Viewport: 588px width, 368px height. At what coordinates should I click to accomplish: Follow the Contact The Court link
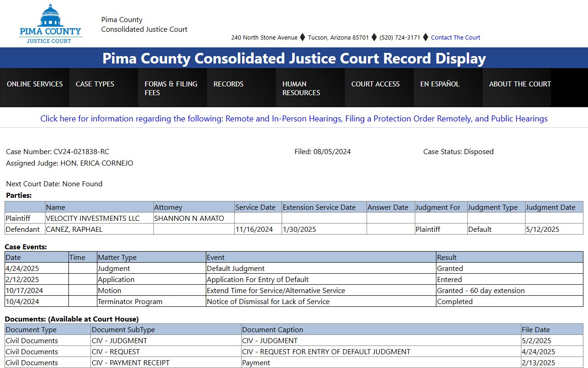(455, 38)
